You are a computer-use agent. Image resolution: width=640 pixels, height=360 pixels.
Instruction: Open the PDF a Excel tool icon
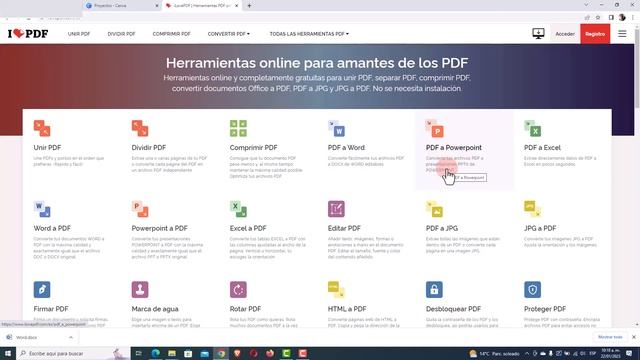click(533, 128)
